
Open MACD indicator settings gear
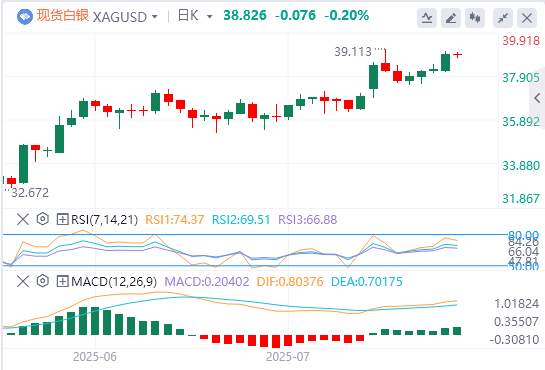pos(42,281)
